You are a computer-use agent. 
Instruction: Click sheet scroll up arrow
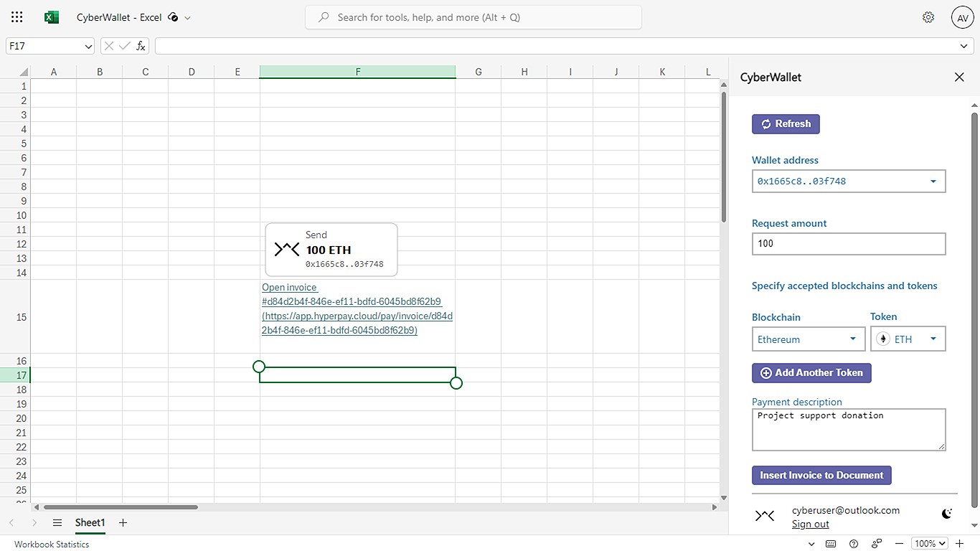[723, 84]
